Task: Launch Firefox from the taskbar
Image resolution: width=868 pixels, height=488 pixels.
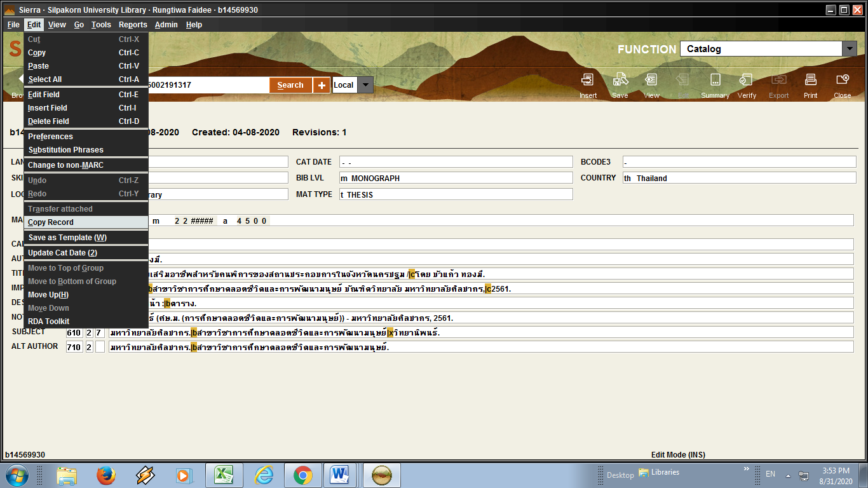Action: 106,475
